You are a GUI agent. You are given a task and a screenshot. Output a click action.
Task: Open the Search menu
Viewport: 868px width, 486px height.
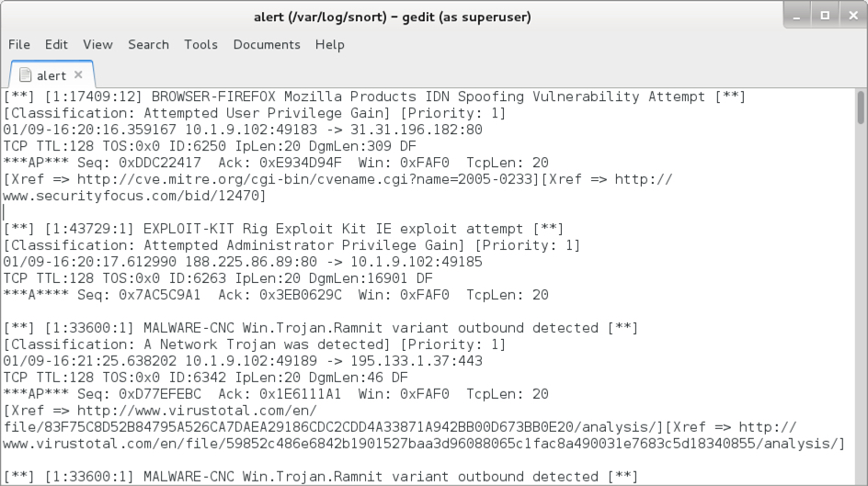click(148, 44)
